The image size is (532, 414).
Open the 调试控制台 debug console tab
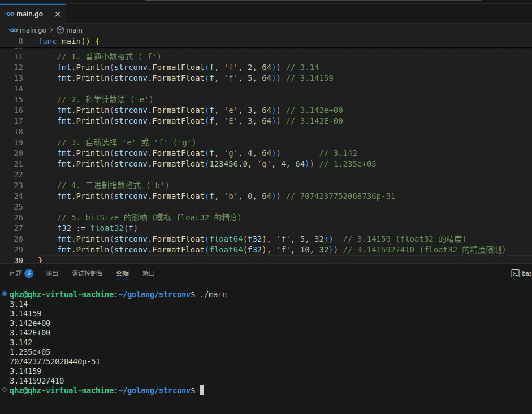coord(87,273)
